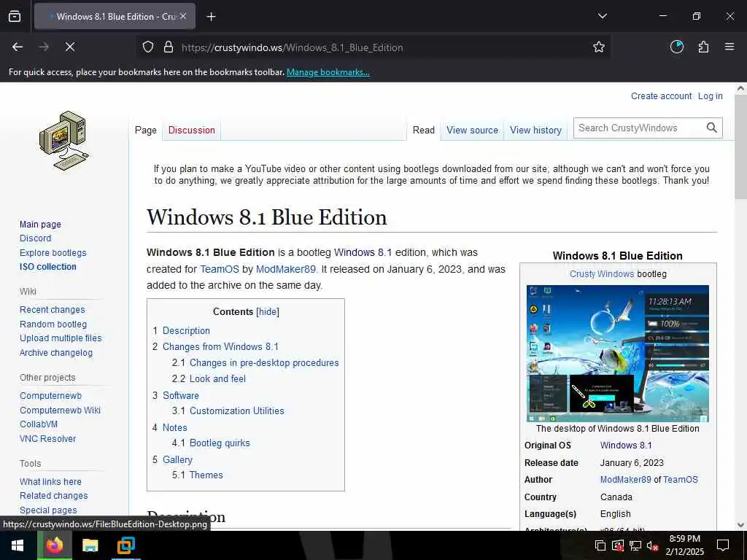Image resolution: width=747 pixels, height=560 pixels.
Task: Click the CrustyWindows computer logo
Action: 64,141
